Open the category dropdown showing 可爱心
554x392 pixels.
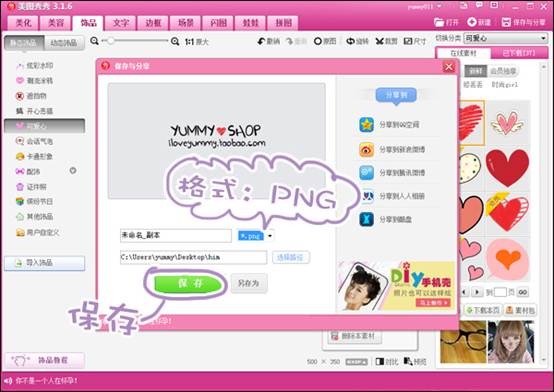click(506, 38)
